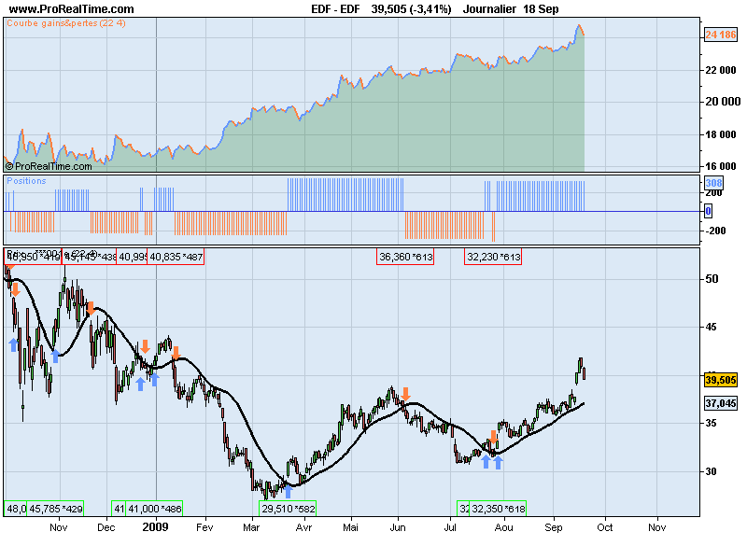
Task: Select the 32,350 *618 buy order label
Action: pyautogui.click(x=498, y=509)
